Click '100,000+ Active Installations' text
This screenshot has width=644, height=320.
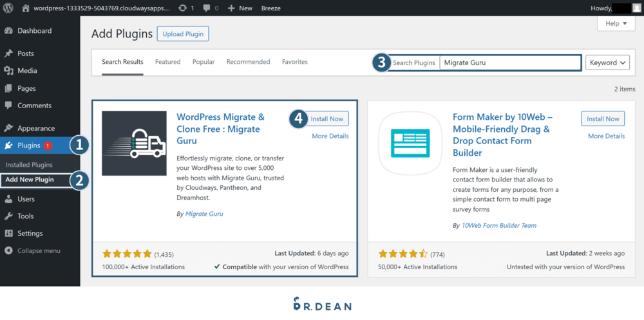click(x=144, y=267)
